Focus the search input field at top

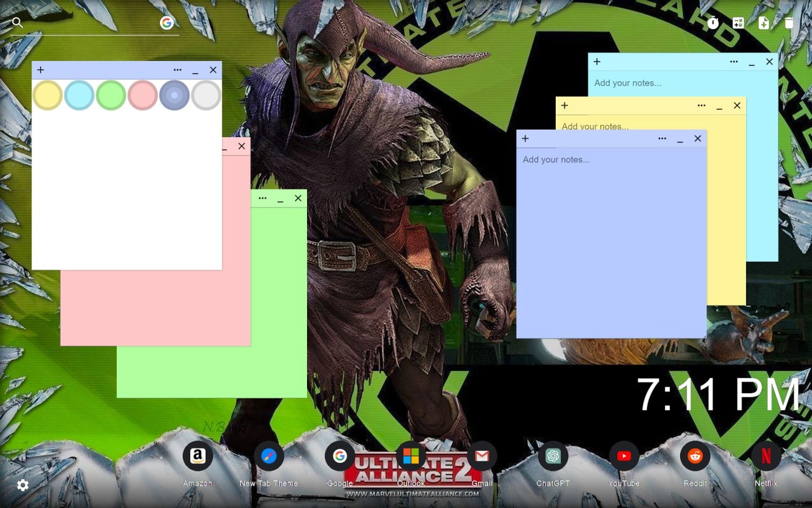[91, 23]
